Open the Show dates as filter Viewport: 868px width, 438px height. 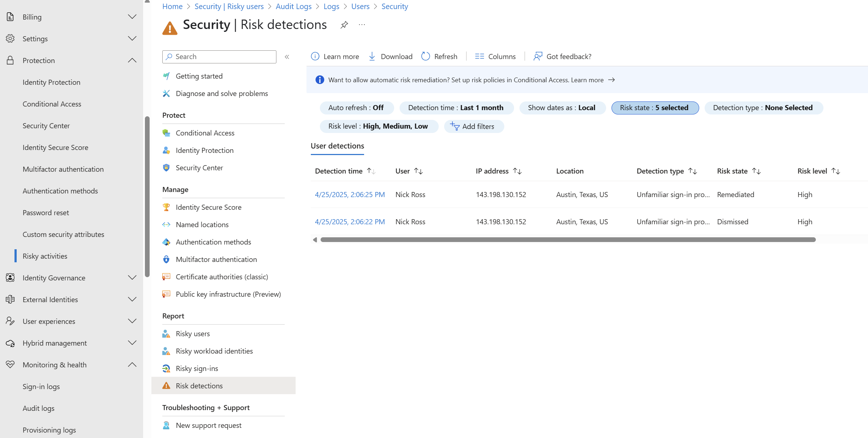pos(562,108)
